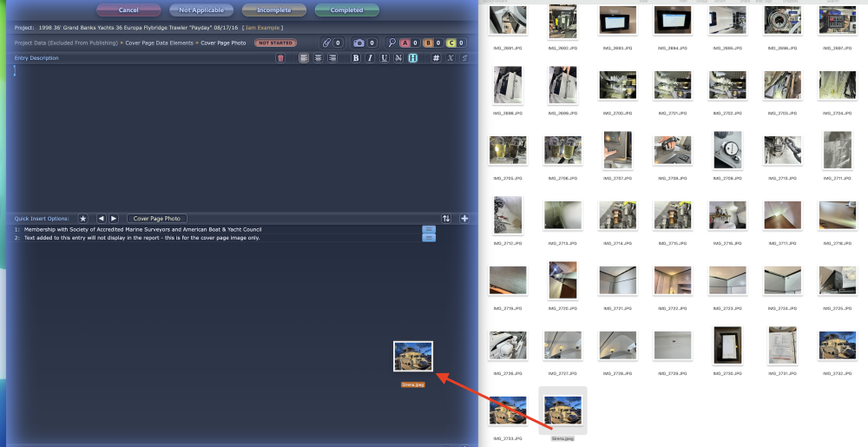This screenshot has width=868, height=447.
Task: Click the Cover Page Photo quick insert button
Action: coord(156,219)
